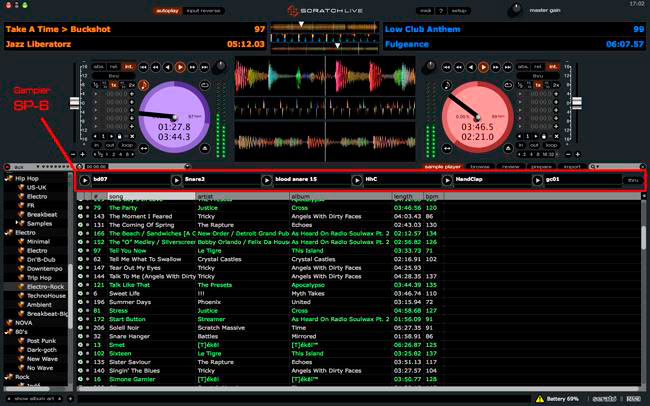Set loop out point on right deck

click(534, 146)
